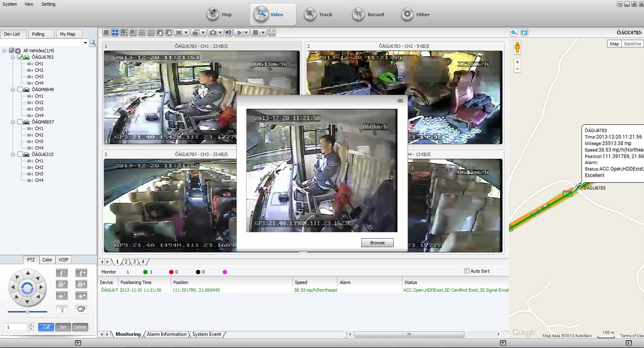Click the search magnifier icon in device list

(93, 43)
